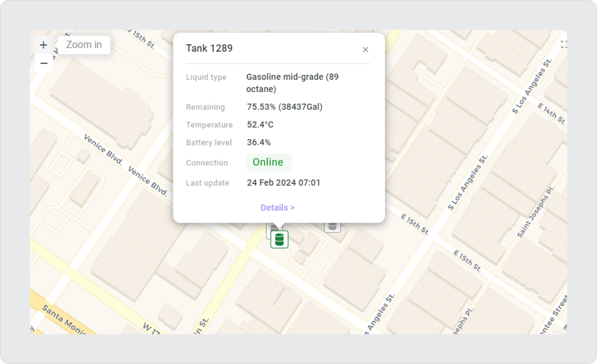The width and height of the screenshot is (597, 364).
Task: Click the 36.4% battery level value
Action: point(259,142)
